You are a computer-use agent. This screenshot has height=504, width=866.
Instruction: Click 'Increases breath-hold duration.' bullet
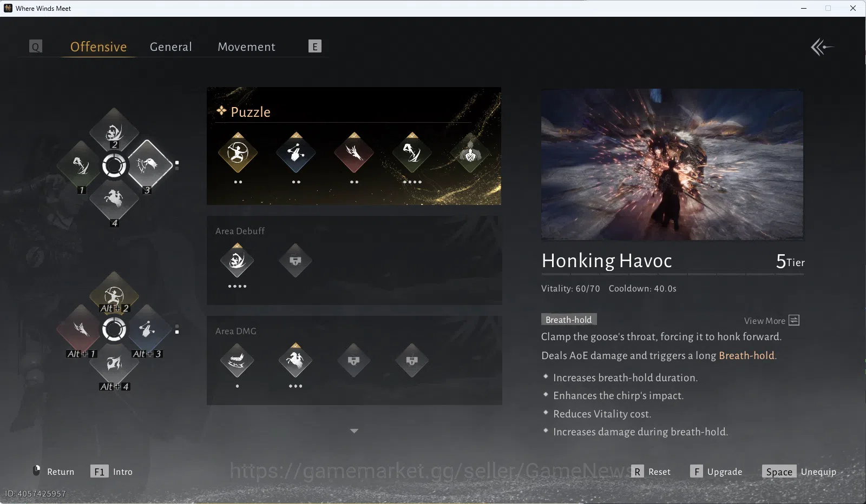[625, 378]
